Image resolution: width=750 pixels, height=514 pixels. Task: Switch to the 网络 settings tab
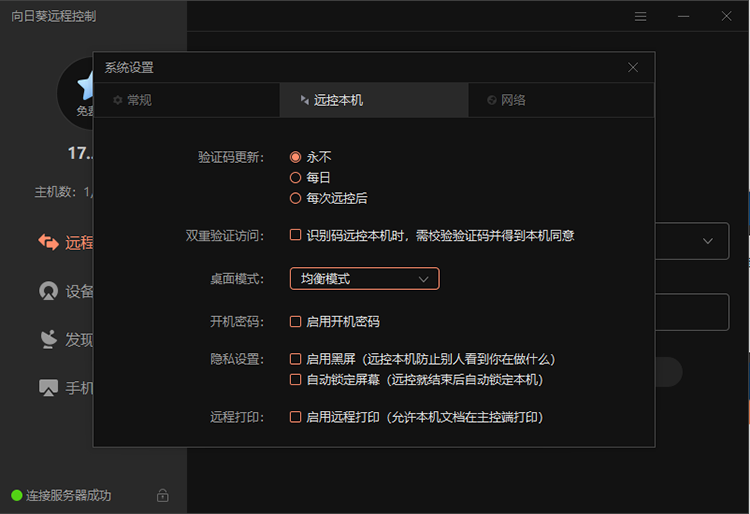561,100
